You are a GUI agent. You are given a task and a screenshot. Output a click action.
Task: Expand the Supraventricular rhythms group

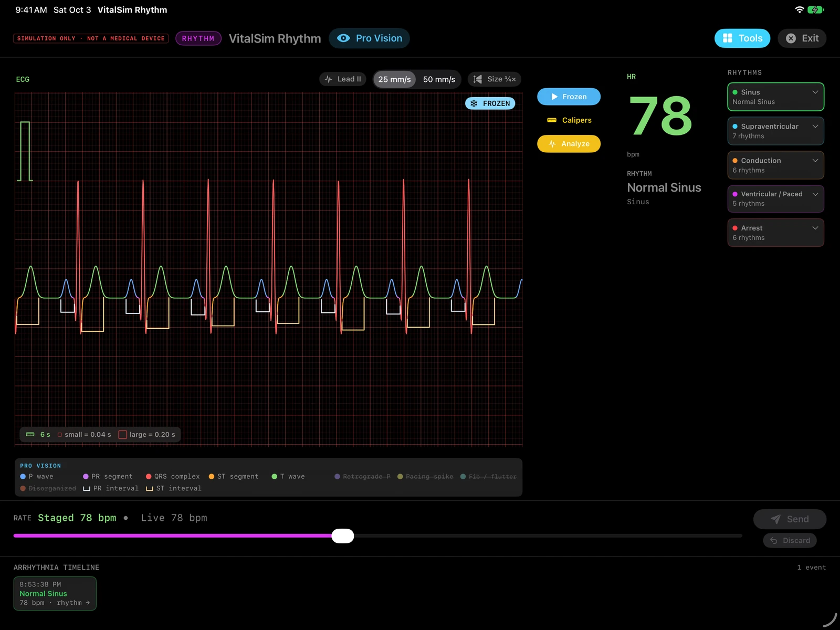point(775,131)
